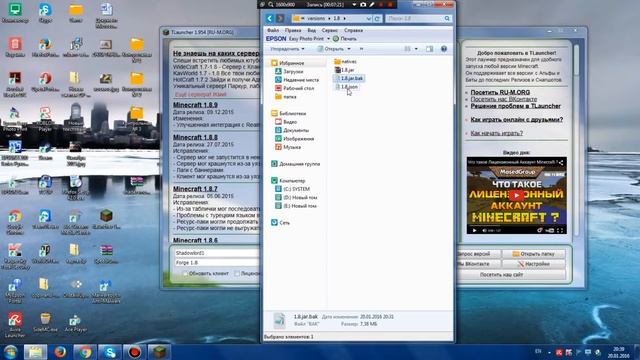
Task: Click Chrome in the taskbar
Action: point(85,352)
